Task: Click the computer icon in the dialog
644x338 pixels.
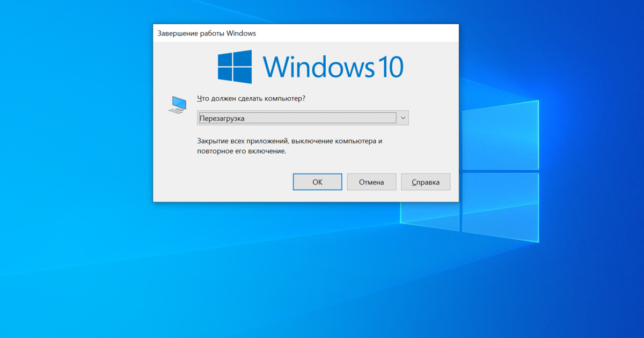Action: [x=177, y=104]
